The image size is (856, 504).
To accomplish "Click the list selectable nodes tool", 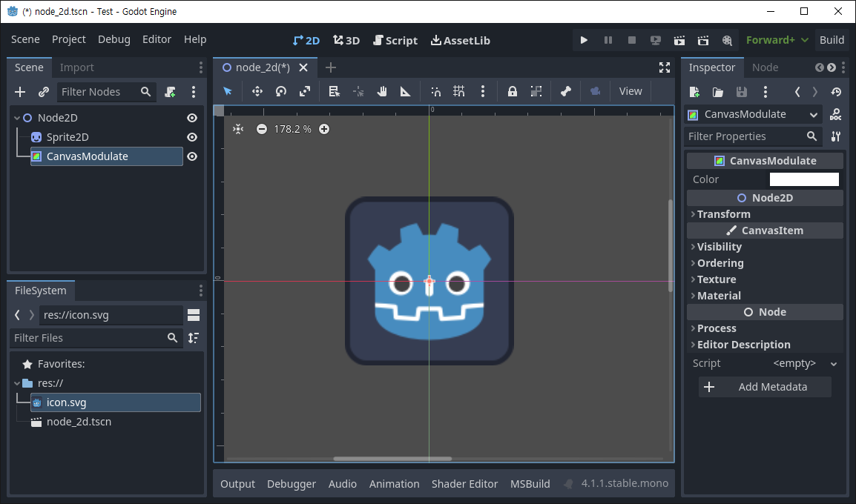I will 334,91.
